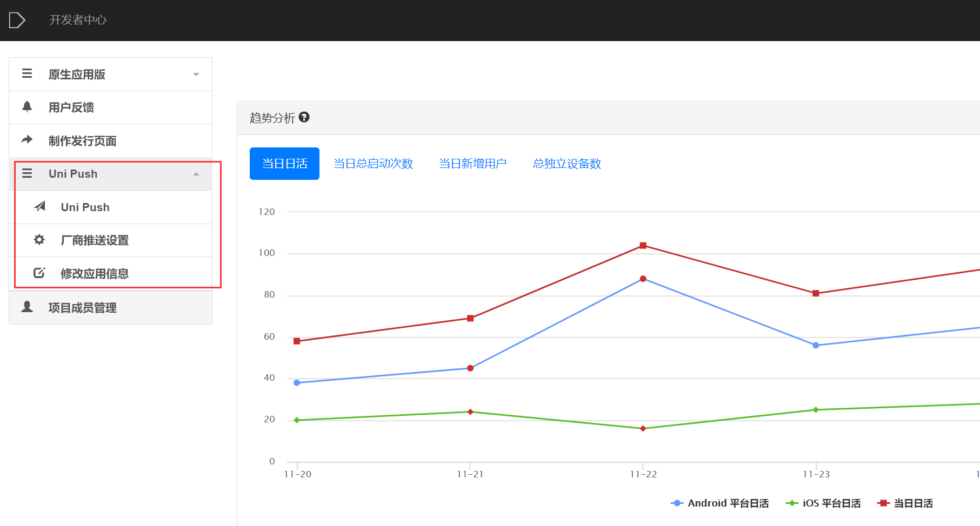Switch to 总独立设备数 tab

coord(567,164)
